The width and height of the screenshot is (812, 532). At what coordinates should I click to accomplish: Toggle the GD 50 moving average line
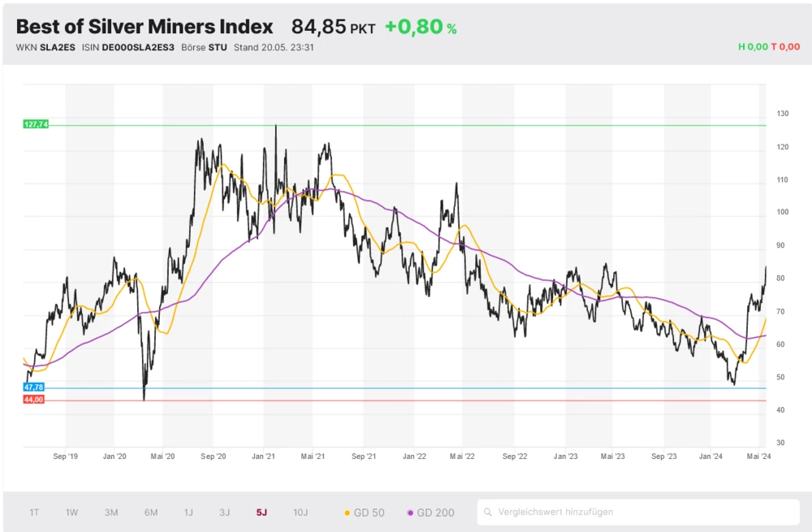coord(363,512)
